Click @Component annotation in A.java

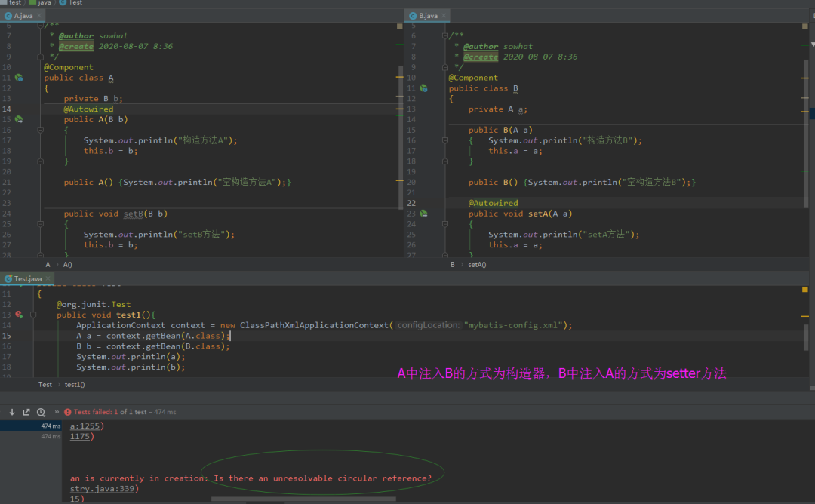(x=69, y=68)
